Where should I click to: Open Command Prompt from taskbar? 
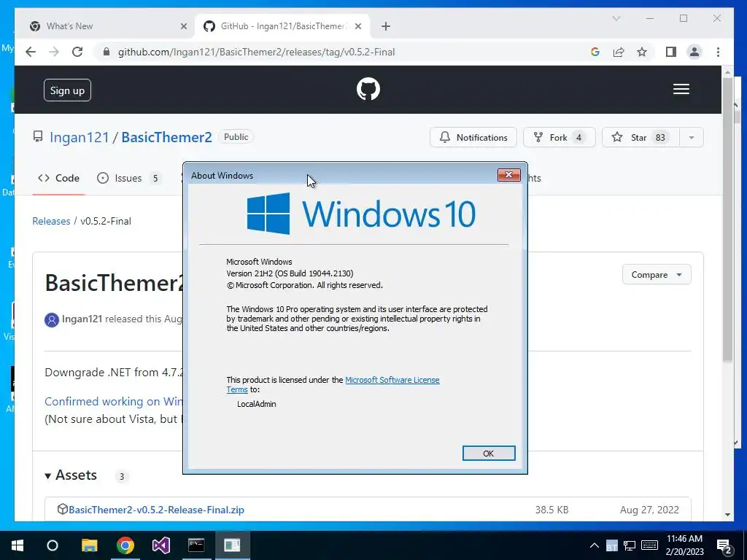[196, 545]
